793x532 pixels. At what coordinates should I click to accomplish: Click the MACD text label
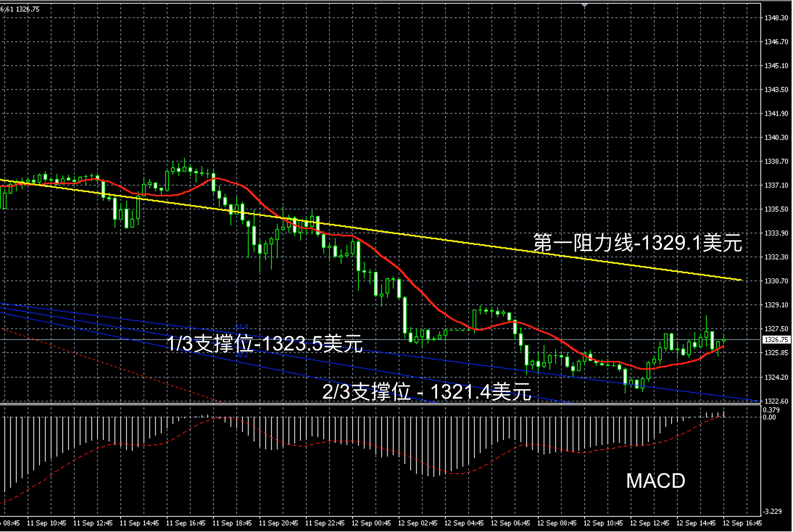pyautogui.click(x=655, y=481)
